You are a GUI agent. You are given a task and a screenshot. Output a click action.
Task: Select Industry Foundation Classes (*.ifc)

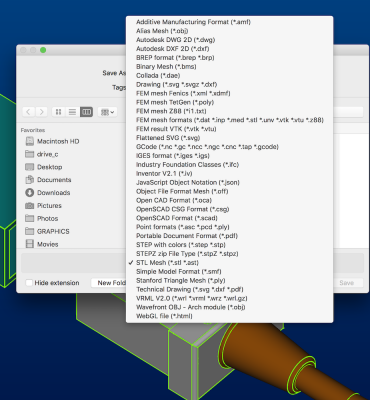[x=229, y=165]
